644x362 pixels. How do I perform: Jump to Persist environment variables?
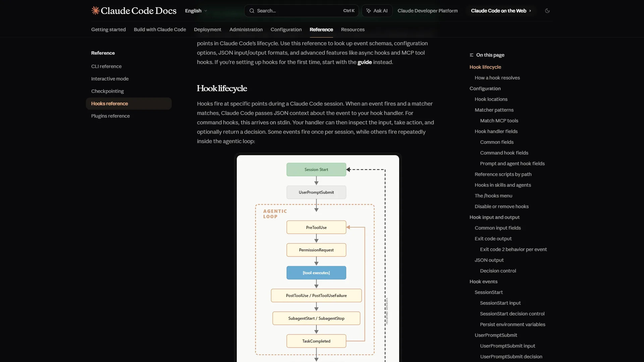(x=513, y=324)
